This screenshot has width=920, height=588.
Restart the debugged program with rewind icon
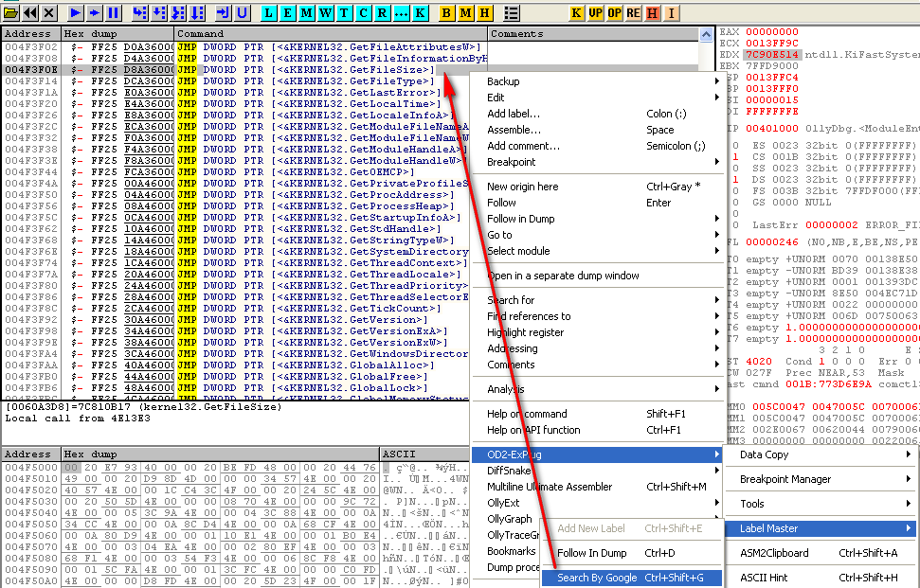click(30, 12)
